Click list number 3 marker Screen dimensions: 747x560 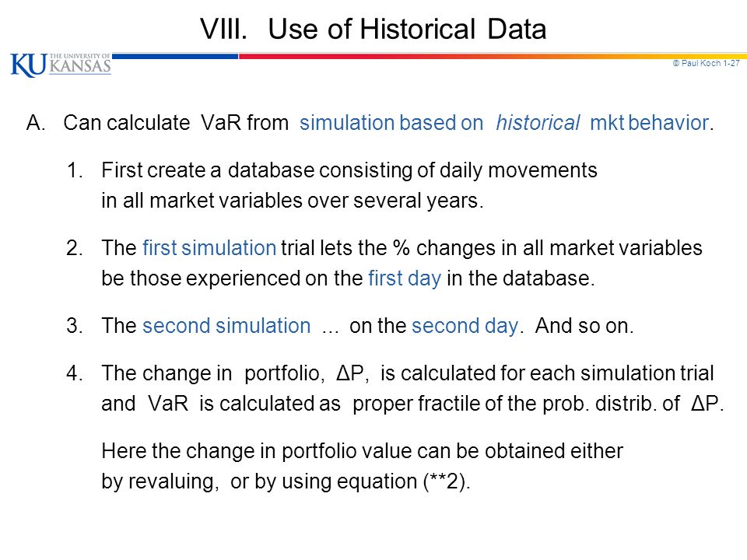pos(75,326)
